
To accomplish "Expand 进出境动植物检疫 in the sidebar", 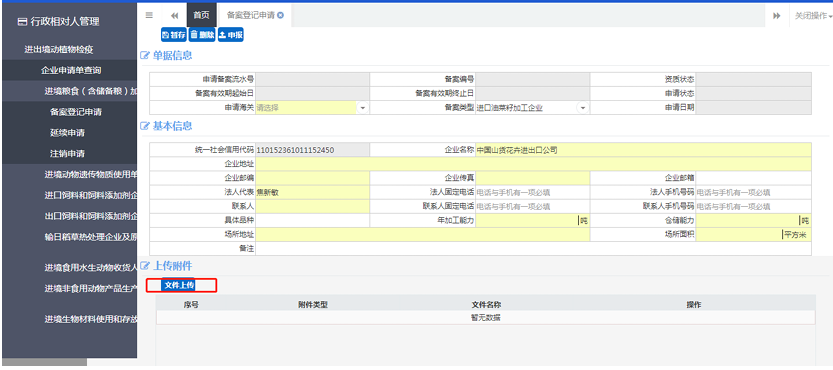I will [x=59, y=49].
